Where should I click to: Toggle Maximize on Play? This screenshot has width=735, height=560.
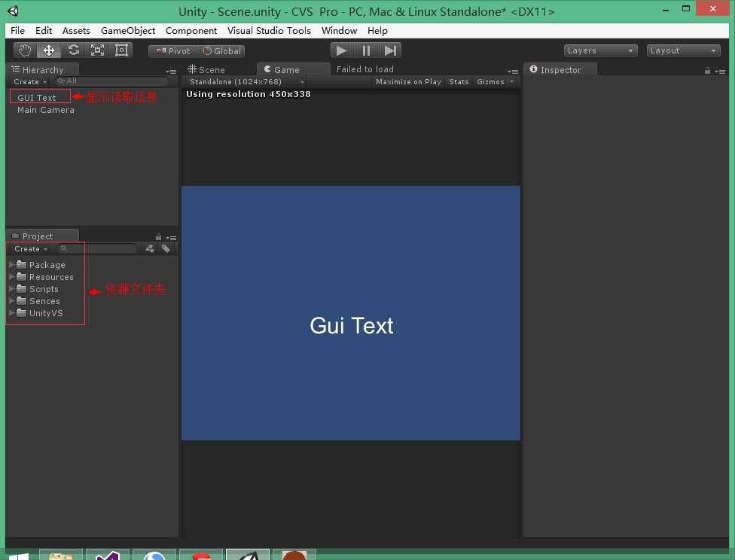point(408,81)
